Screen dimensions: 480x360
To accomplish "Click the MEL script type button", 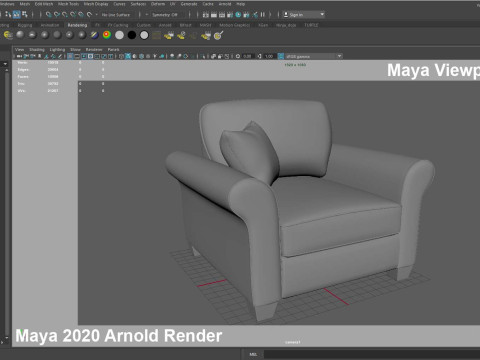I will (253, 354).
